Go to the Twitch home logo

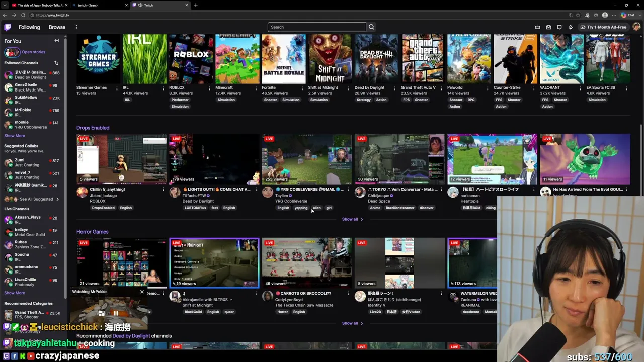coord(8,27)
